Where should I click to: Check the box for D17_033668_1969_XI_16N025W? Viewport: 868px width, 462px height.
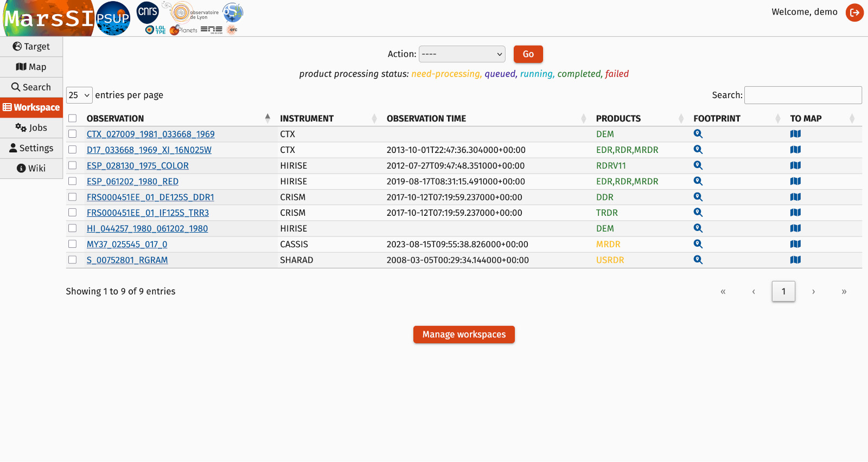tap(73, 150)
